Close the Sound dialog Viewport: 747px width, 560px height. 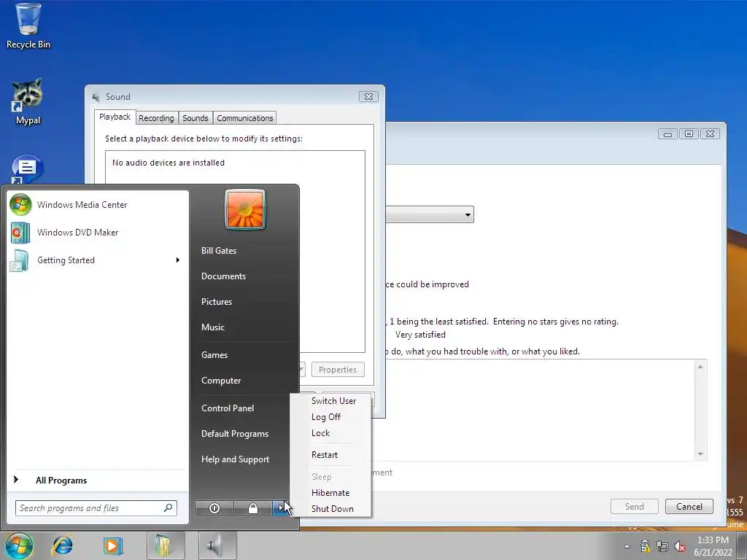[368, 97]
